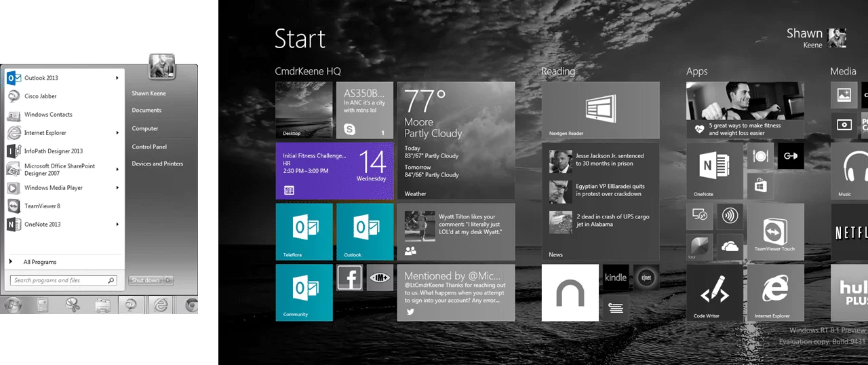Open the TeamViewer Touch tile
The height and width of the screenshot is (365, 868).
776,232
